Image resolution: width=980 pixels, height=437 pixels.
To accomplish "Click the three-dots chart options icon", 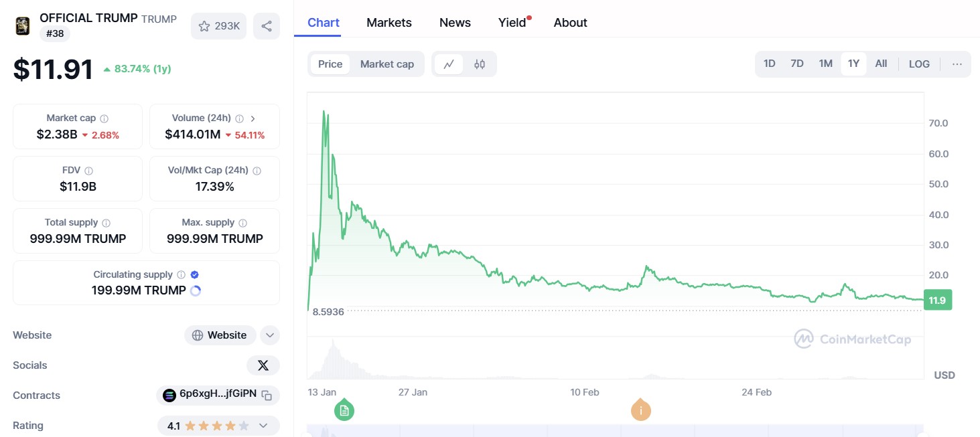I will [x=957, y=64].
